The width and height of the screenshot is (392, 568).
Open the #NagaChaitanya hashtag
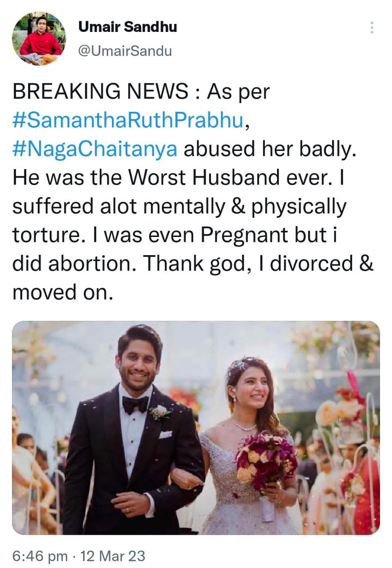tap(95, 149)
